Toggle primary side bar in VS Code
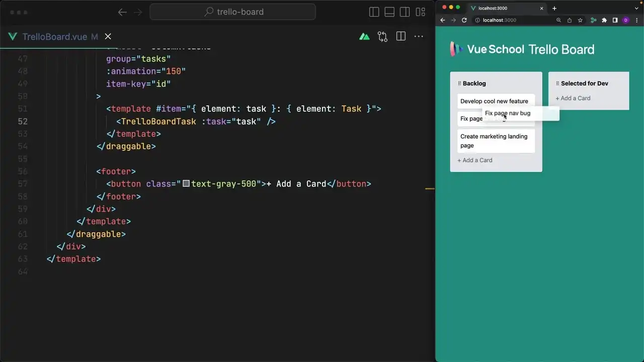This screenshot has width=644, height=362. [x=374, y=12]
